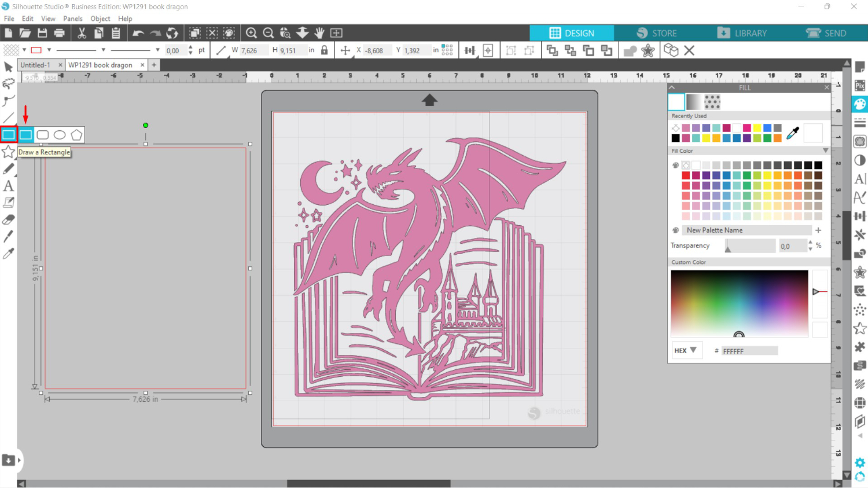Toggle the aspect ratio lock

[x=324, y=50]
